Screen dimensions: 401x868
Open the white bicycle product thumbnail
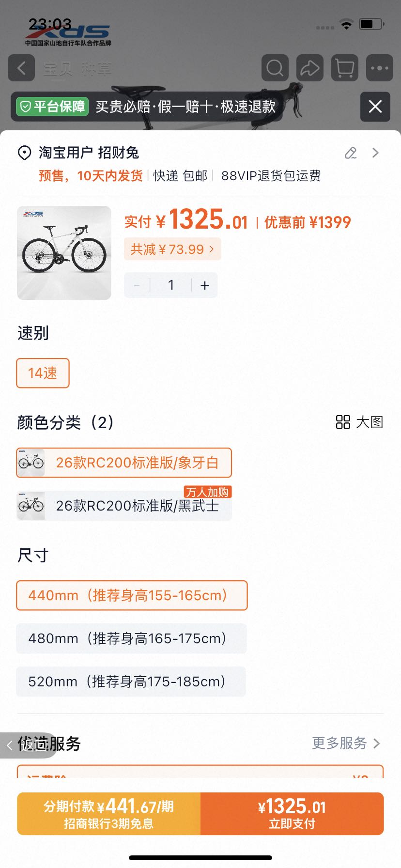click(x=64, y=253)
